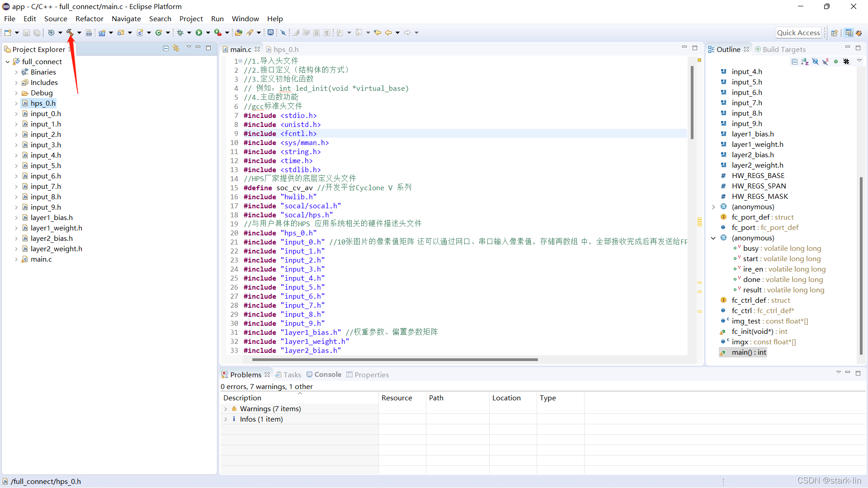Screen dimensions: 868x488
Task: Select main.c in Project Explorer
Action: (41, 259)
